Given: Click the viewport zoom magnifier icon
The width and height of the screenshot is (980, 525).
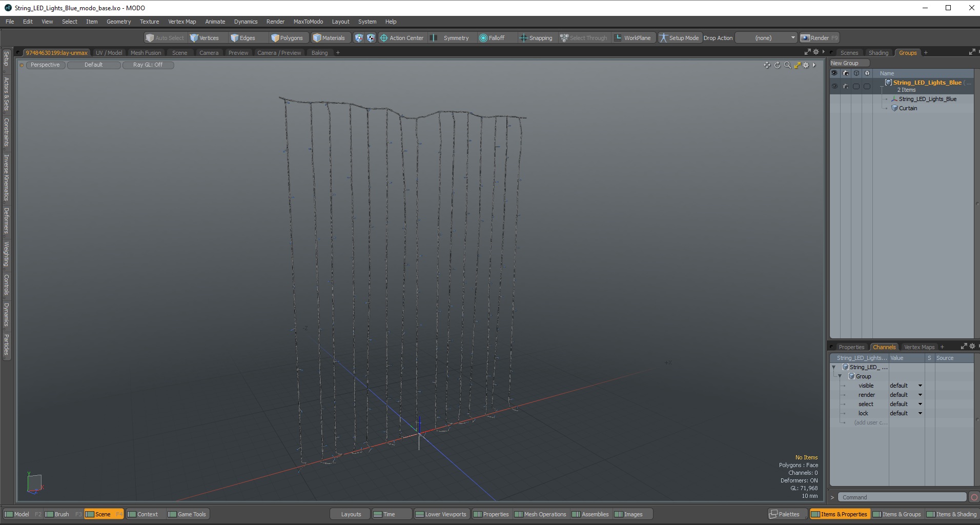Looking at the screenshot, I should 787,65.
